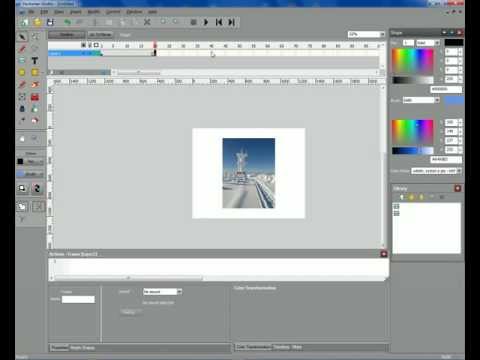Open the color mode dropdown in the Shape panel
The height and width of the screenshot is (360, 480).
(x=459, y=171)
